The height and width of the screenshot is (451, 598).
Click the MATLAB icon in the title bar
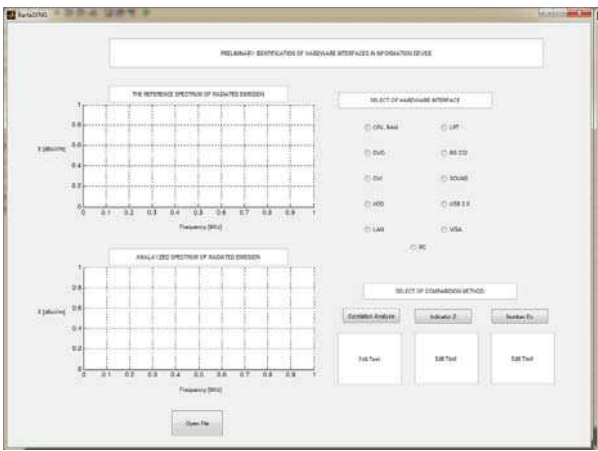point(11,15)
